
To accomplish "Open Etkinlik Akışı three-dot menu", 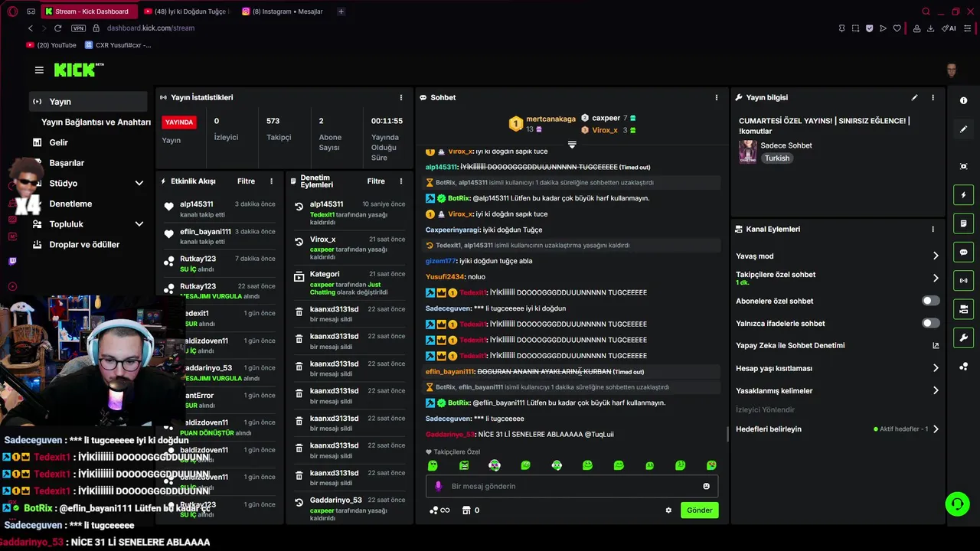I will click(x=271, y=181).
